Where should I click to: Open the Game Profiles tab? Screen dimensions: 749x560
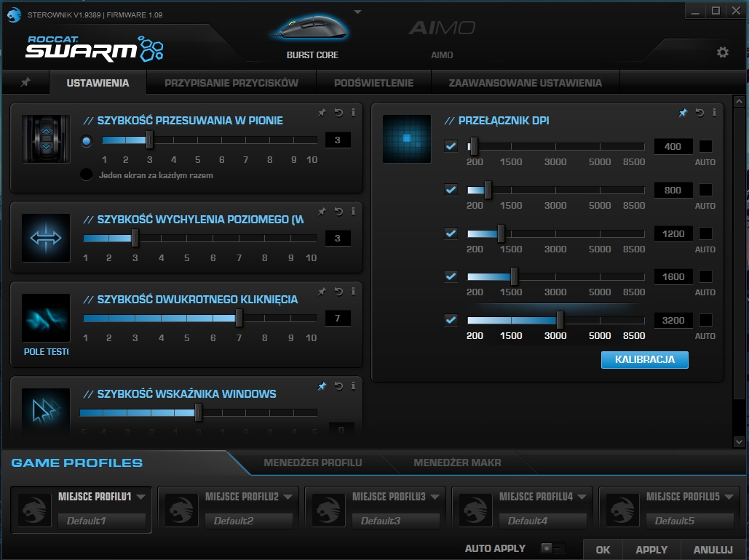[77, 463]
